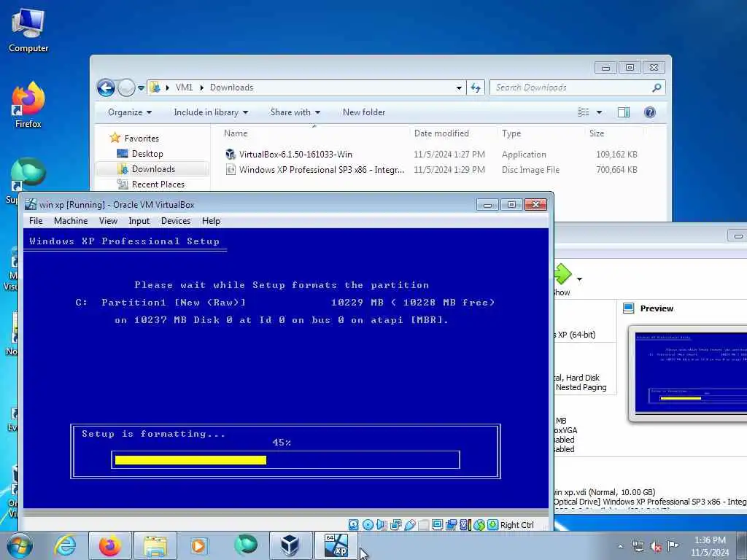Click the VirtualBox Manager taskbar icon
Screen dimensions: 747x560
pyautogui.click(x=290, y=545)
